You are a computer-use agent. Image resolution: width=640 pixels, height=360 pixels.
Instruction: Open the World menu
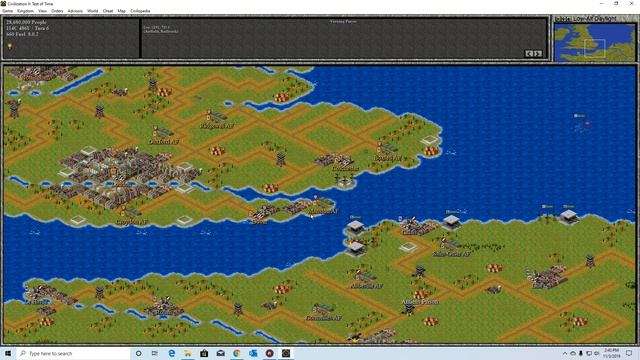pos(93,11)
